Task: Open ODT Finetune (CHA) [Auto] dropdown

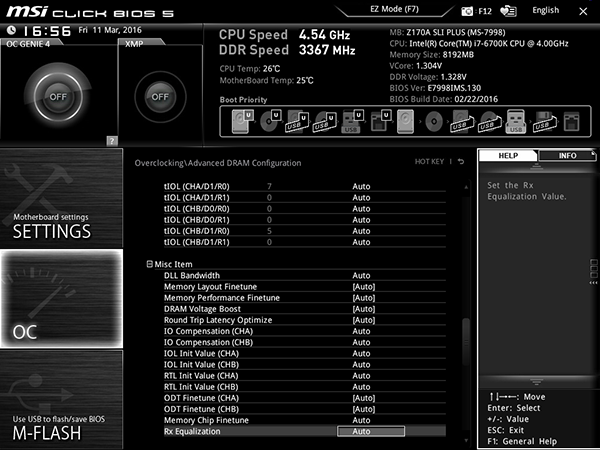Action: point(364,398)
